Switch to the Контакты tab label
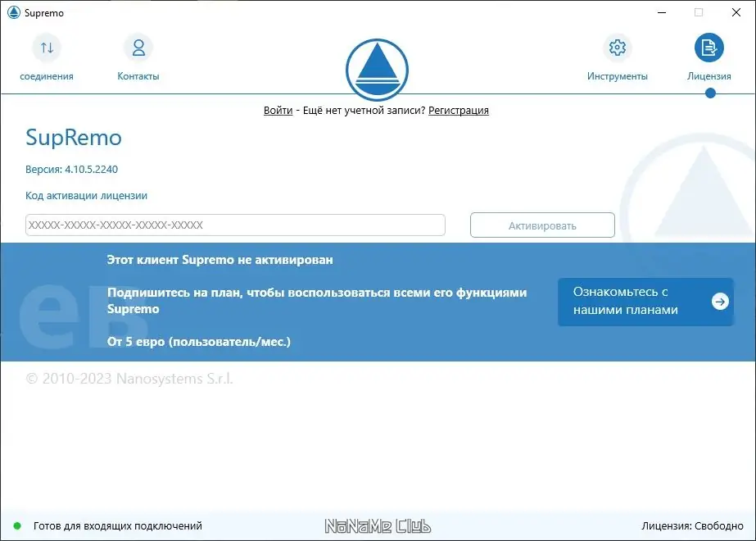Screen dimensions: 756x541 point(138,76)
